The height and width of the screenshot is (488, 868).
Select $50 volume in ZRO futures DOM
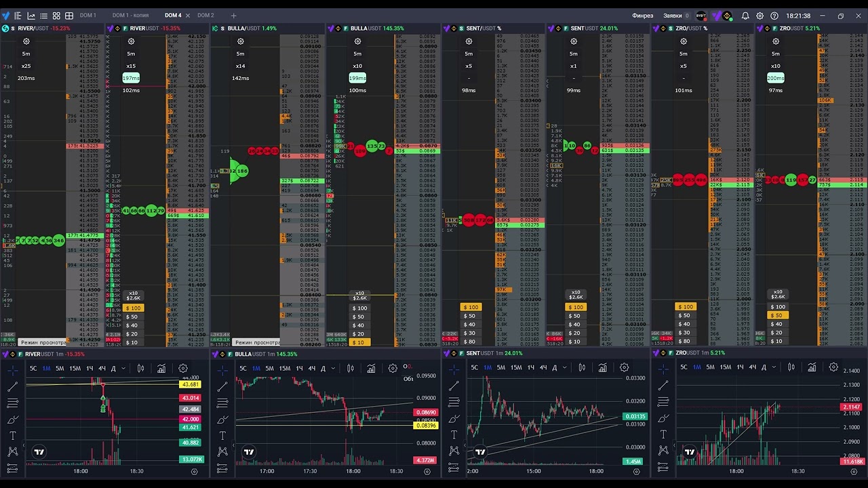click(x=777, y=315)
